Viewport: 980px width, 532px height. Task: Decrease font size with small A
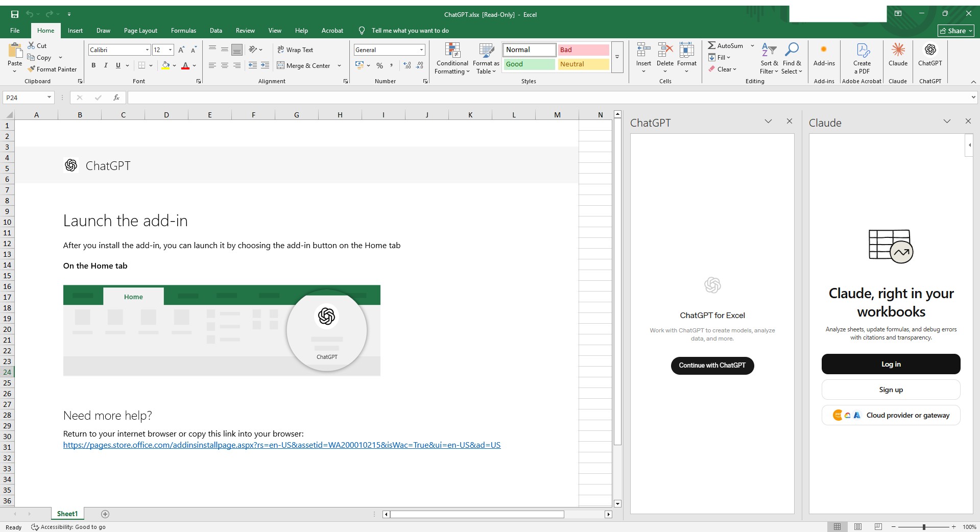[194, 50]
